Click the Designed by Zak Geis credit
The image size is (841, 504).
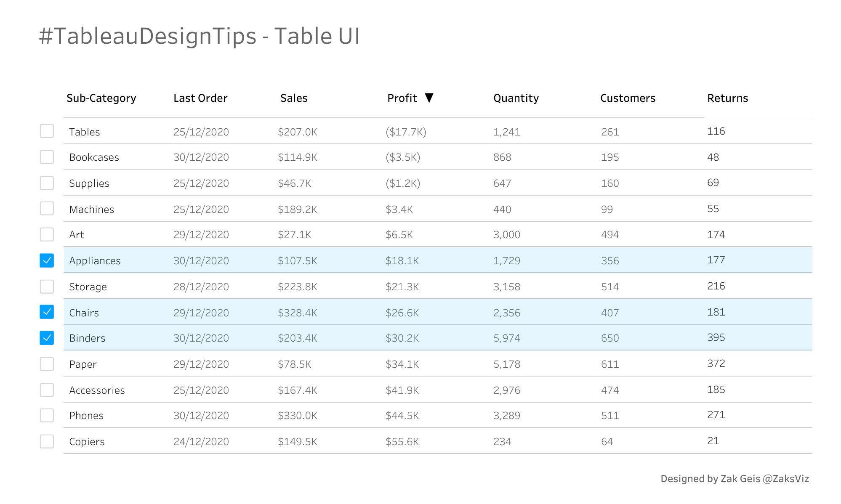(735, 479)
